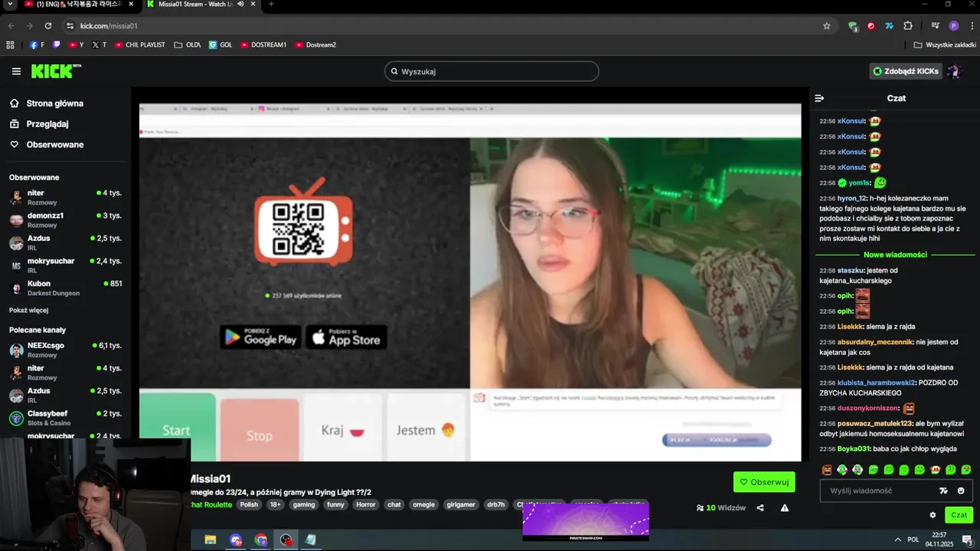The height and width of the screenshot is (551, 980).
Task: Close the YouTube ENG tab
Action: (x=132, y=4)
